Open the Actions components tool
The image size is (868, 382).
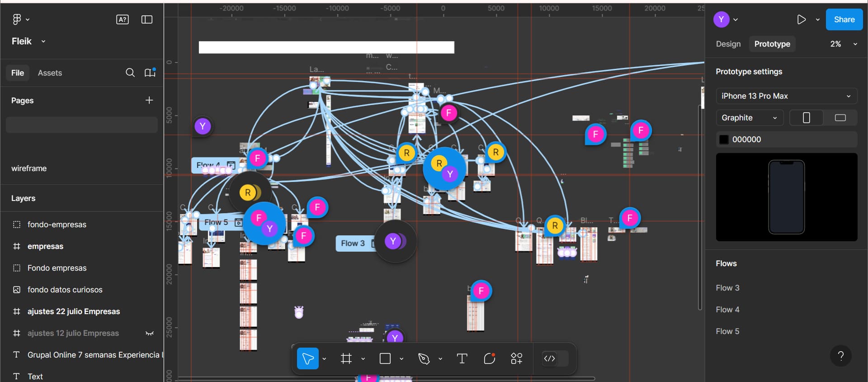pyautogui.click(x=517, y=359)
